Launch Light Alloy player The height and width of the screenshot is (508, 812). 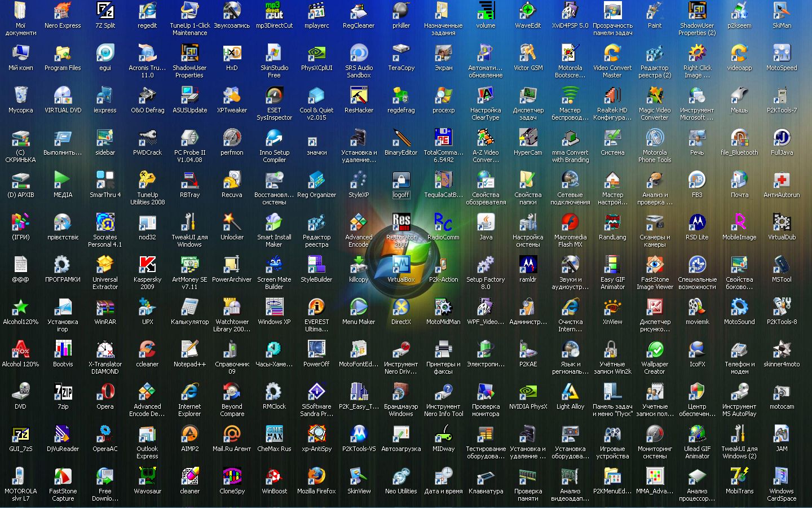(570, 391)
